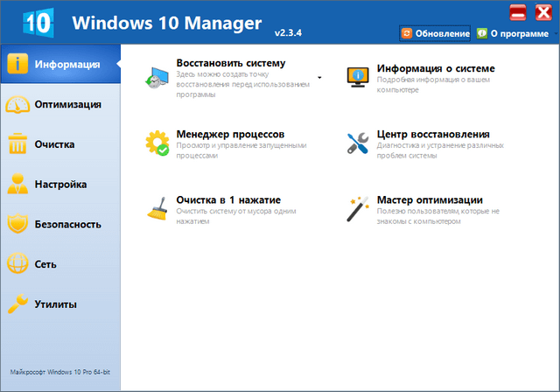Click the Process Manager gear icon

[157, 143]
